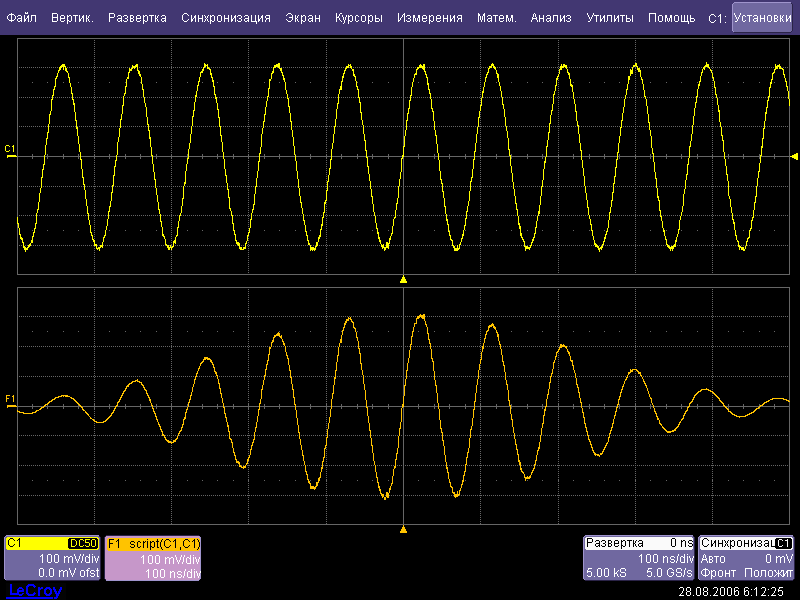Expand the Утилиты menu
Image resolution: width=800 pixels, height=600 pixels.
609,18
